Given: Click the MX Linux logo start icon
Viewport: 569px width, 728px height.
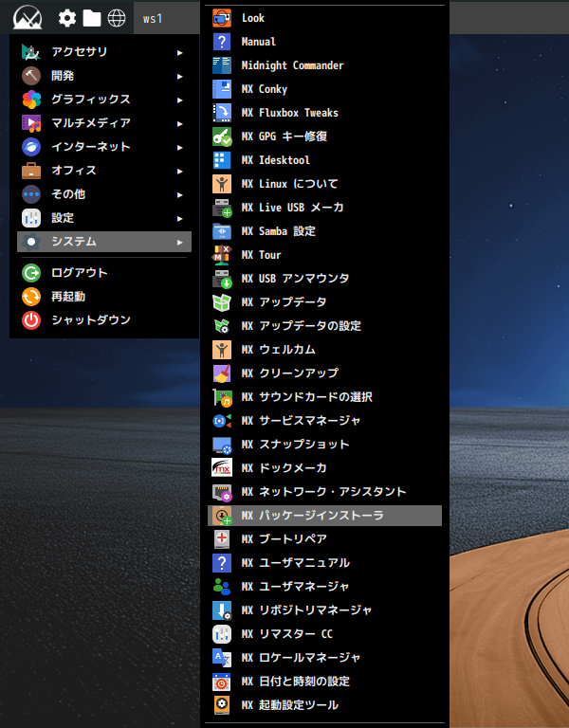Looking at the screenshot, I should 28,18.
